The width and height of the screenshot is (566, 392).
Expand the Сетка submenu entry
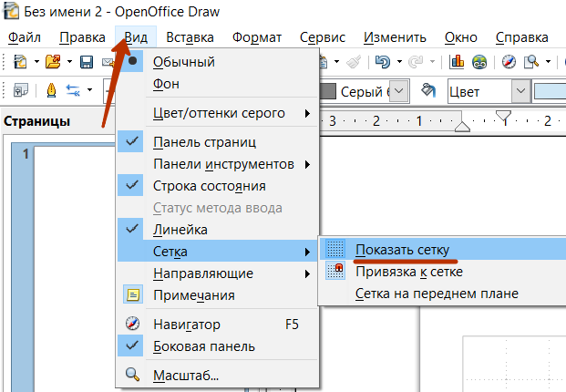tap(218, 252)
